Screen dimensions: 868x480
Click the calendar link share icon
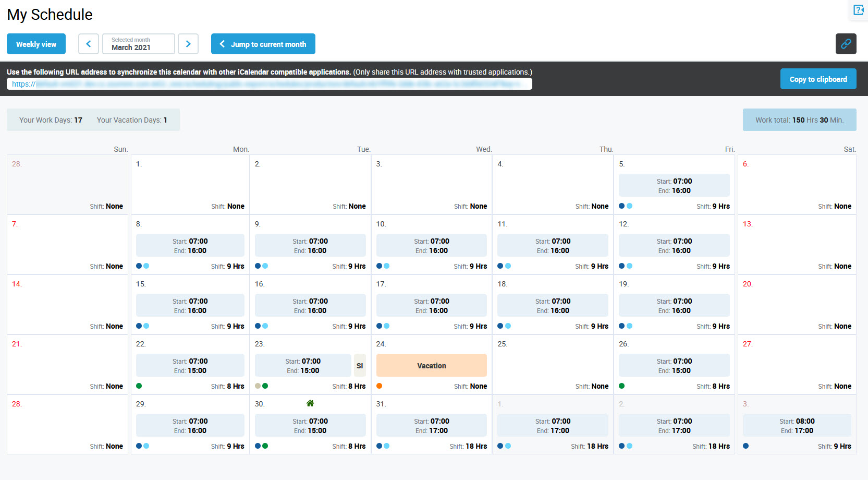click(846, 44)
